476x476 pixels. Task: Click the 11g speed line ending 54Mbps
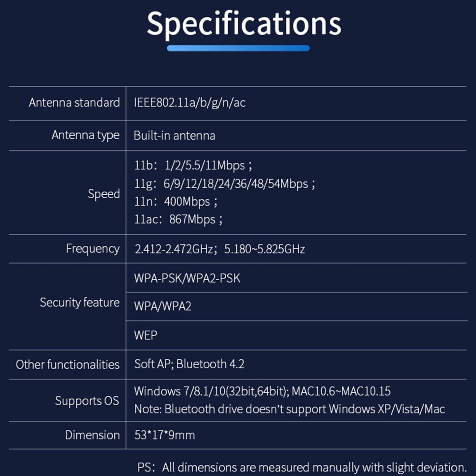(224, 183)
